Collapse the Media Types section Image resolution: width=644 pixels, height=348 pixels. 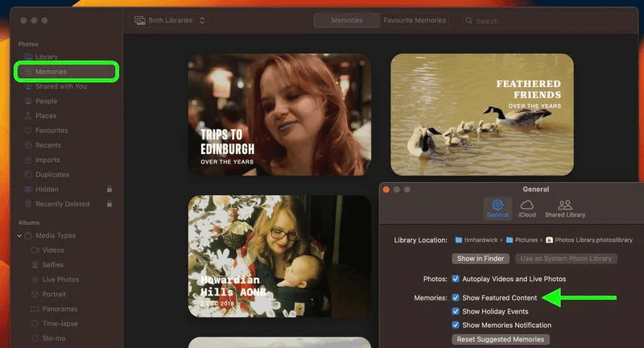(19, 236)
